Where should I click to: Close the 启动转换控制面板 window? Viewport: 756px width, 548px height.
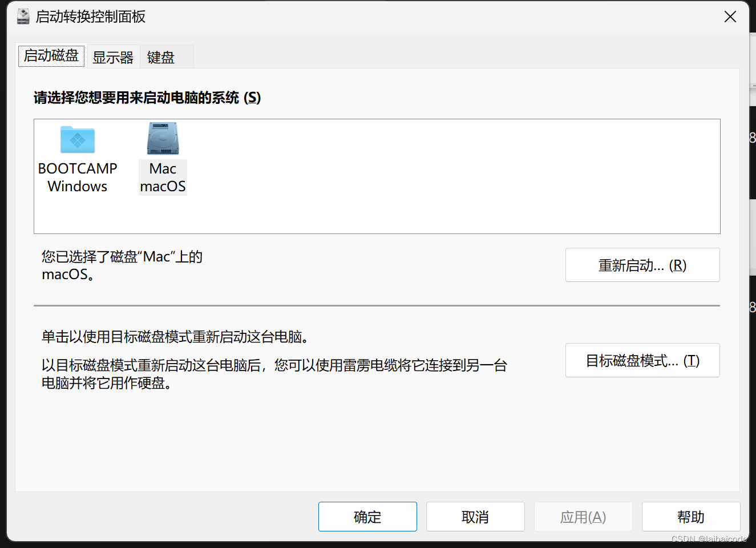(730, 17)
